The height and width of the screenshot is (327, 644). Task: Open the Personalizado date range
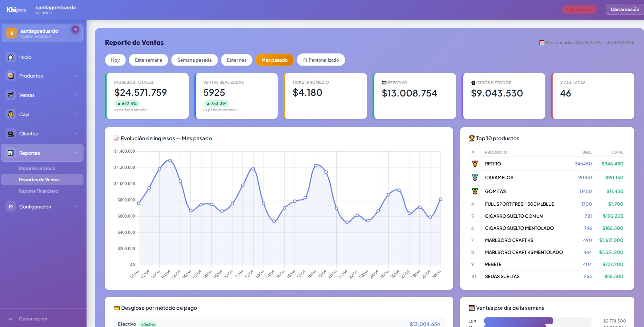[321, 60]
